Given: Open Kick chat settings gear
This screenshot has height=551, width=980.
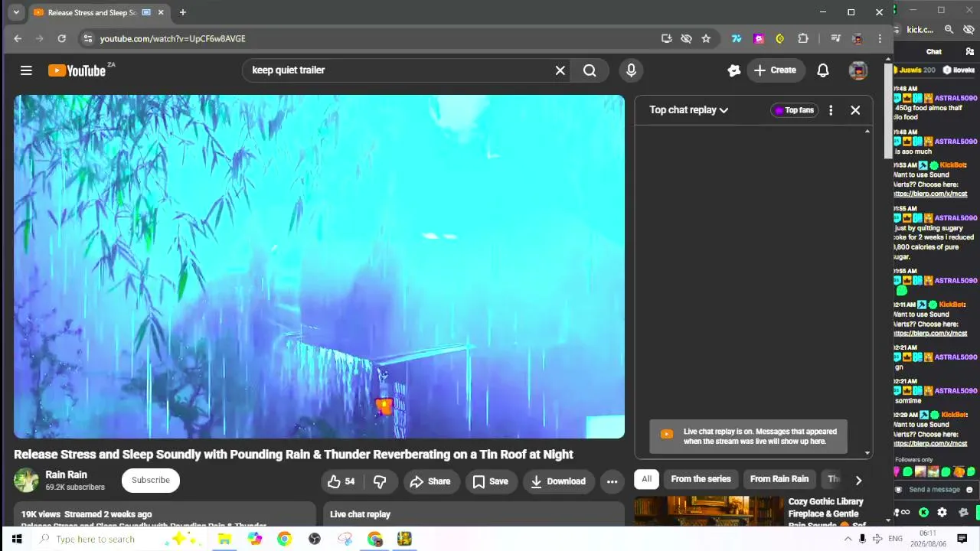Looking at the screenshot, I should click(942, 513).
